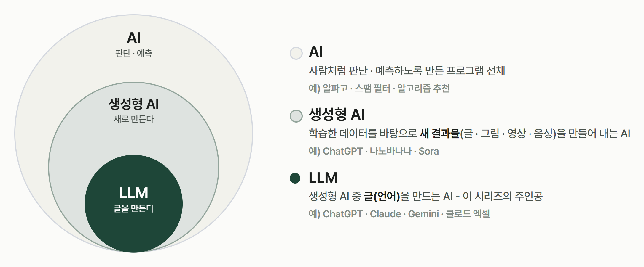Click the example line 알파고 · 스팸 필터 · 알고리즘 추천
The height and width of the screenshot is (267, 644).
[386, 88]
